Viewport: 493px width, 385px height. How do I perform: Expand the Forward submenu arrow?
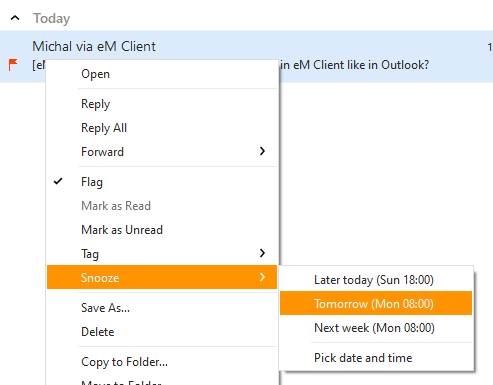[x=262, y=151]
